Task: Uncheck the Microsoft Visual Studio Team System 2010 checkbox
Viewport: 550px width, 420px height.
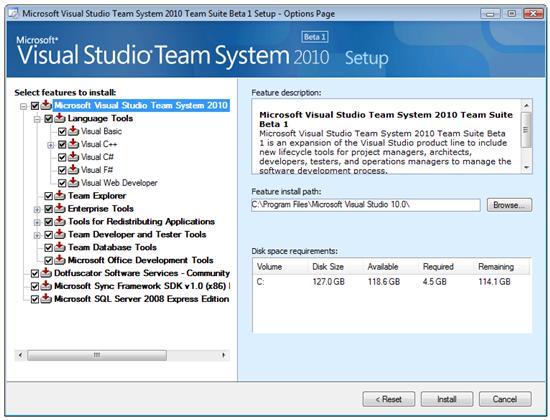Action: pos(35,106)
